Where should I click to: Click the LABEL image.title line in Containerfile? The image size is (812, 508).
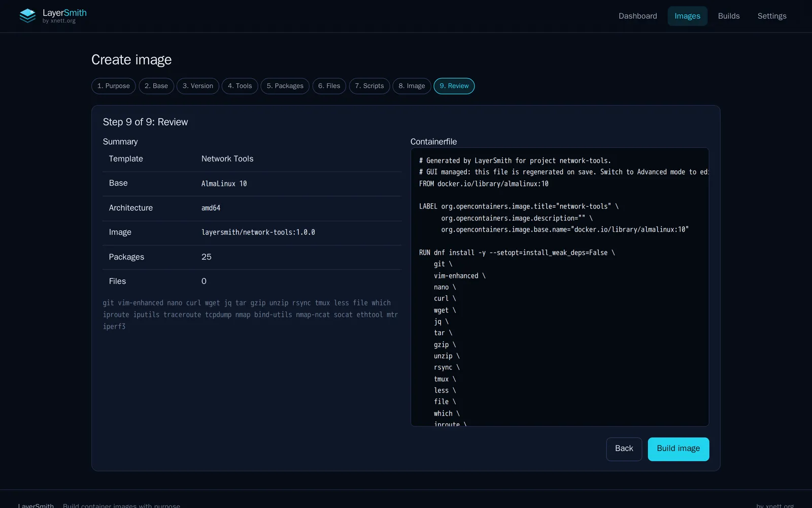click(519, 207)
